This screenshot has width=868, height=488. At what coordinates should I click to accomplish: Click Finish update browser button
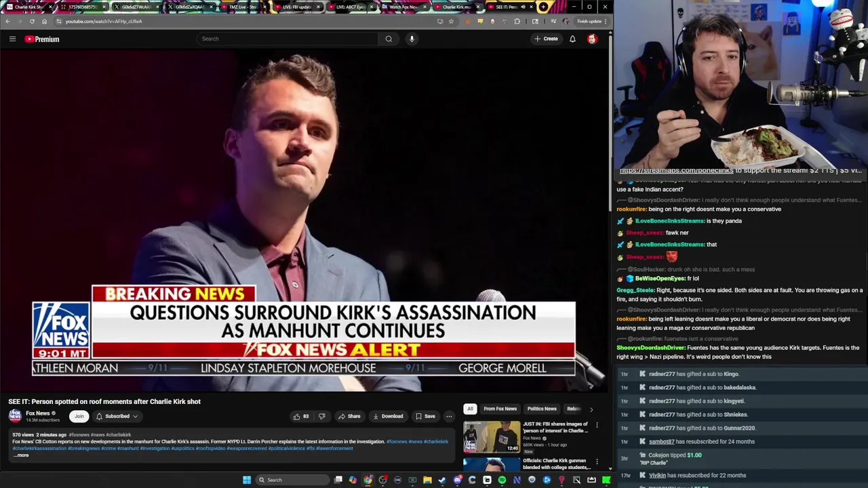(x=590, y=21)
